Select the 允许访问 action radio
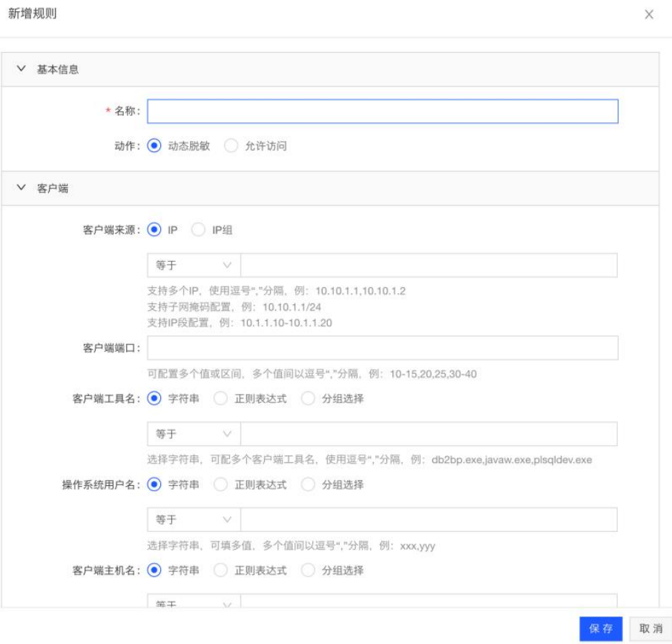The height and width of the screenshot is (644, 672). tap(231, 145)
